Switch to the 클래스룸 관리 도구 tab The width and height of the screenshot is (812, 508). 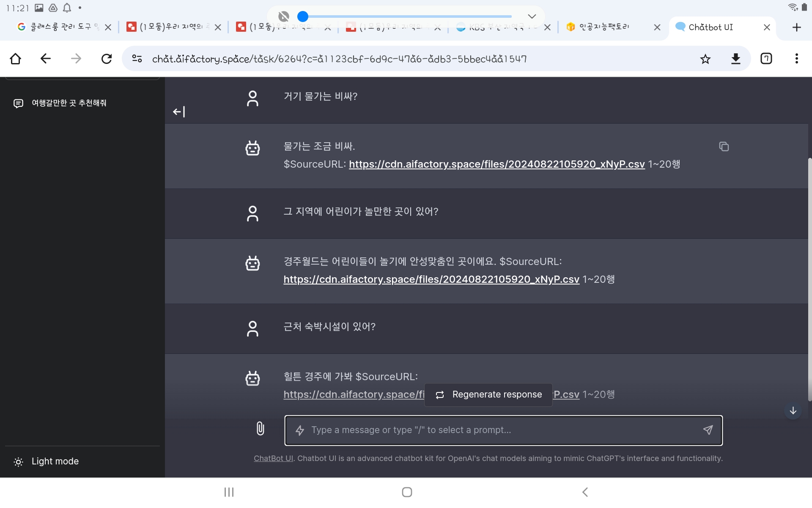59,27
